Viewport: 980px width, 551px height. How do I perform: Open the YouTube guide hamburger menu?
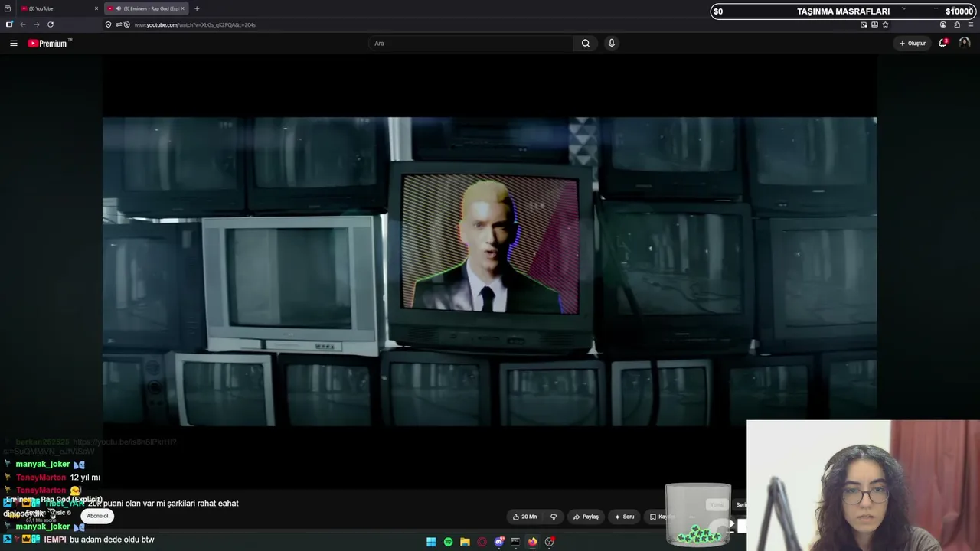(14, 44)
